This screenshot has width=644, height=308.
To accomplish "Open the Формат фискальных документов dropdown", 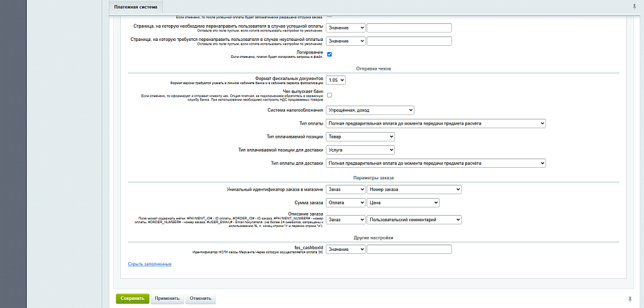I will click(x=336, y=80).
